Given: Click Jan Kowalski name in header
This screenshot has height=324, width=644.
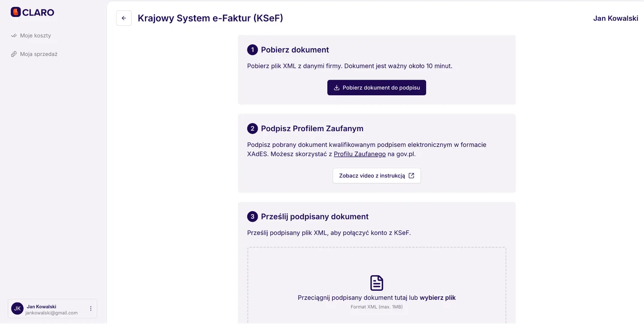Looking at the screenshot, I should 615,18.
